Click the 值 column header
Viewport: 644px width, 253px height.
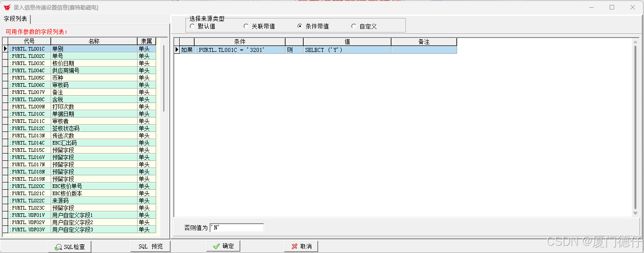347,42
